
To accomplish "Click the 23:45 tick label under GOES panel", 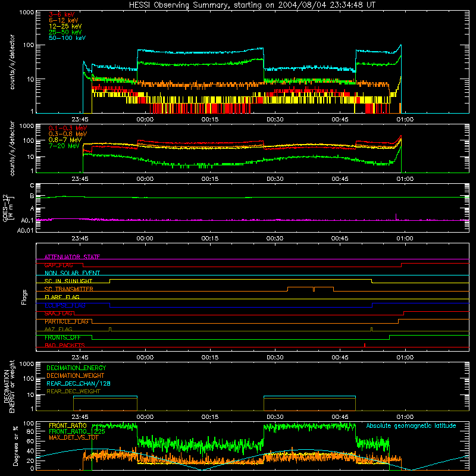I will click(80, 239).
